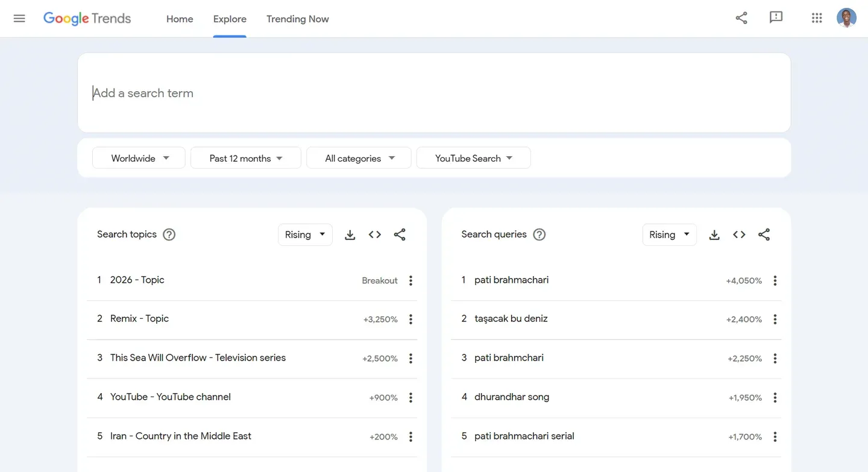Screen dimensions: 868x472
Task: Change Rising filter on Search topics
Action: [x=305, y=234]
